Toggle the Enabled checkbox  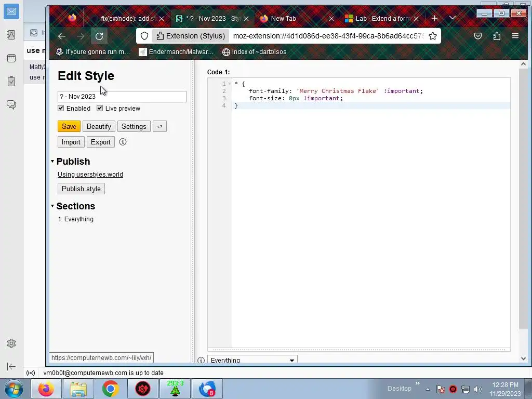(x=61, y=108)
